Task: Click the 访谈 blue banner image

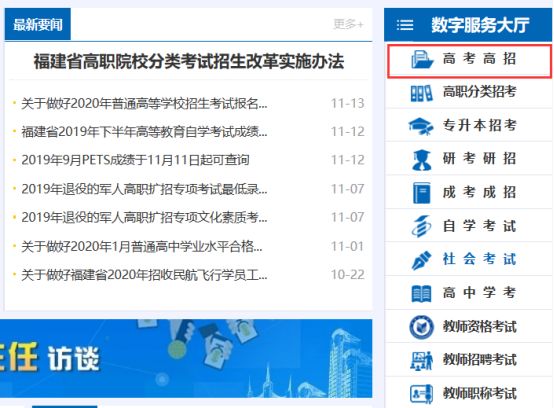Action: (x=186, y=358)
